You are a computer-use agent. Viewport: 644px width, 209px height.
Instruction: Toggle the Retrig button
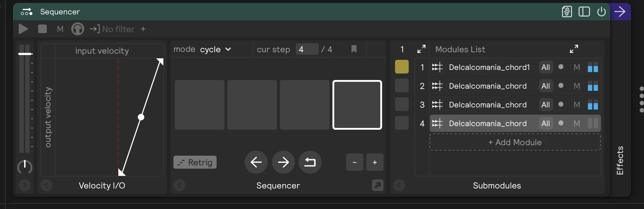pos(195,162)
